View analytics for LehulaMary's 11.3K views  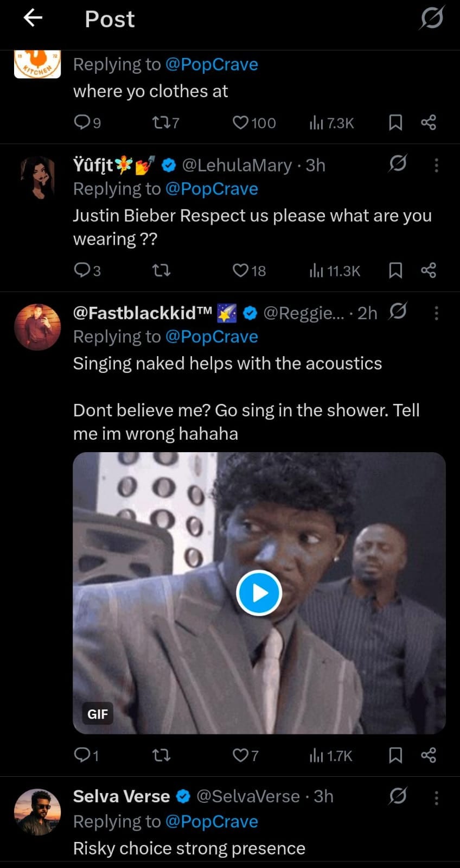tap(334, 270)
